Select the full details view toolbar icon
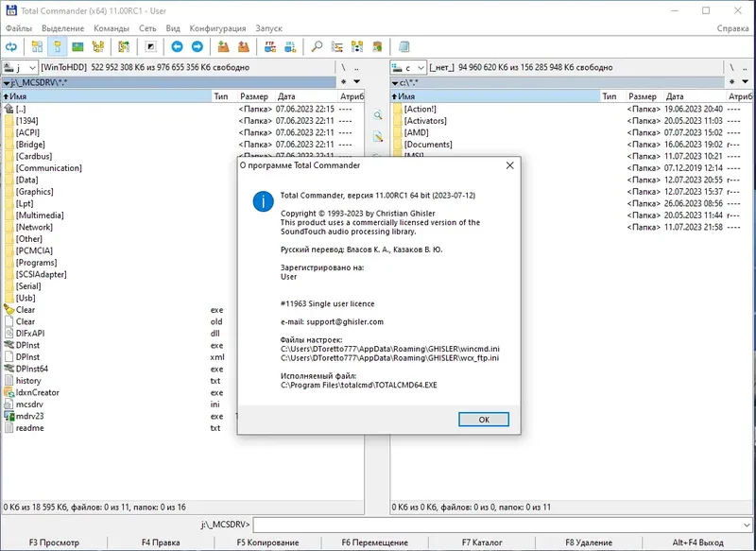756x551 pixels. pyautogui.click(x=58, y=46)
